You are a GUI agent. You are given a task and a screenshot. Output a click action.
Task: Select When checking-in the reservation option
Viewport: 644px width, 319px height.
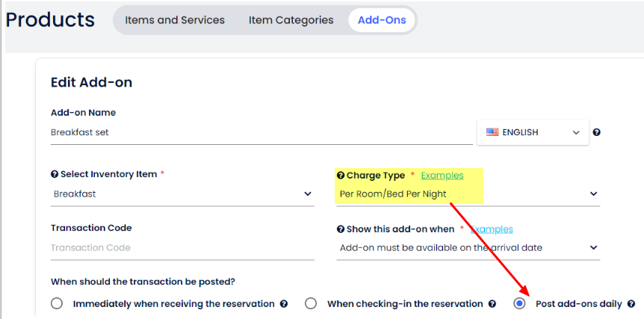[311, 304]
